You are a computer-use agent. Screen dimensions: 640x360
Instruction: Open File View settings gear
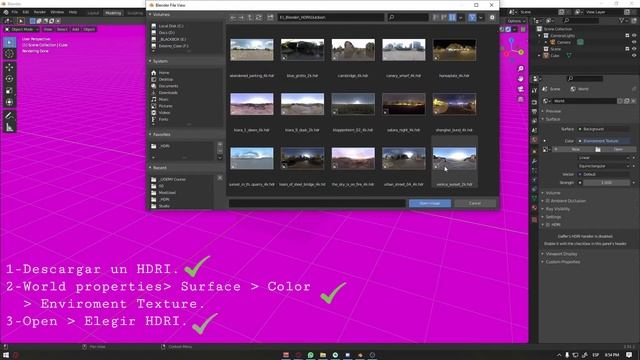pyautogui.click(x=492, y=18)
